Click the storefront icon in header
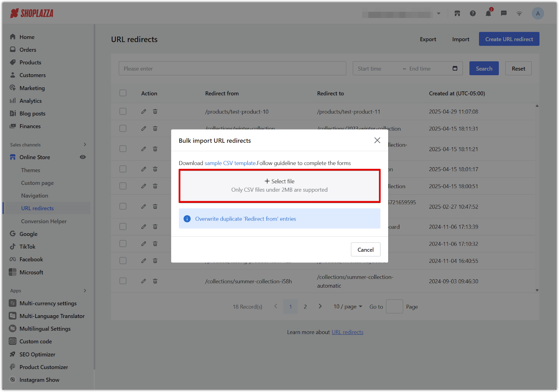The height and width of the screenshot is (392, 559). pyautogui.click(x=457, y=14)
